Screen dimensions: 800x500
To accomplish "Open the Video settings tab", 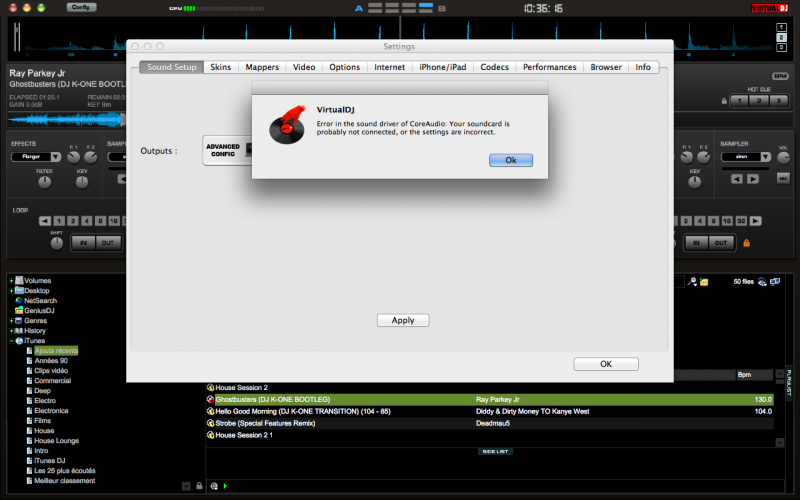I will (304, 67).
